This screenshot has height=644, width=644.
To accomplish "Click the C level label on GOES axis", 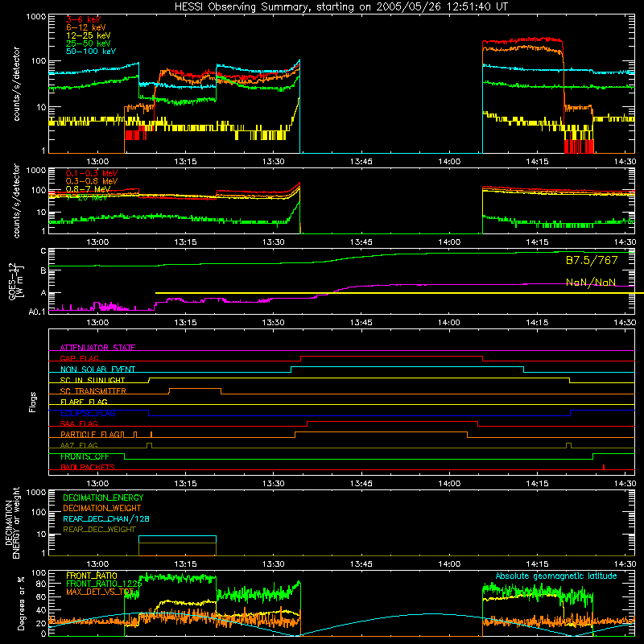I will [43, 251].
